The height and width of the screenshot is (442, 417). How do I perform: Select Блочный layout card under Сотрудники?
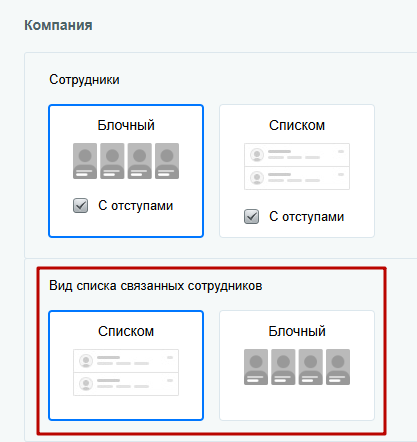coord(126,171)
